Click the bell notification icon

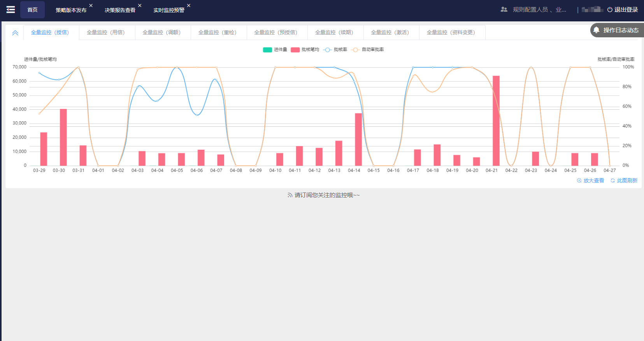(x=596, y=30)
